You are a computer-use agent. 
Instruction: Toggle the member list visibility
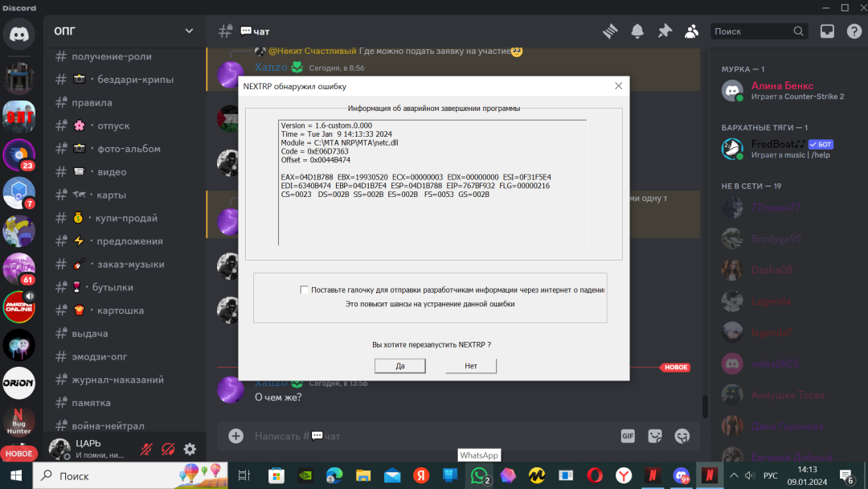(691, 31)
